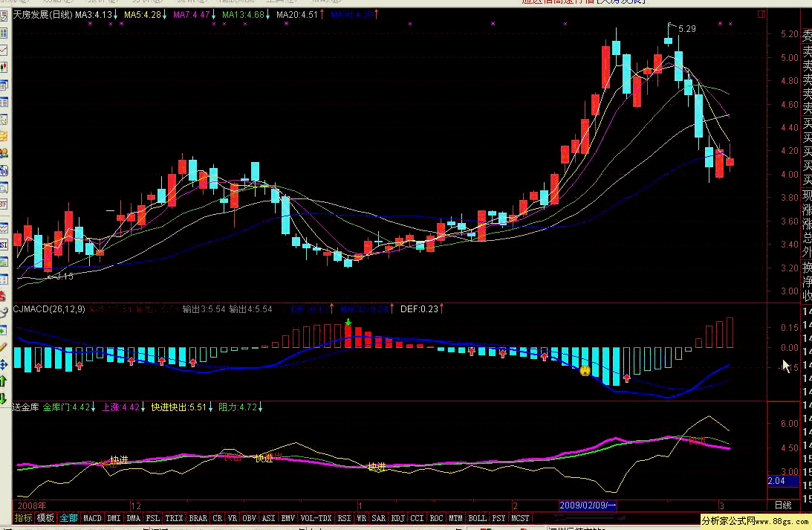Choose the TRIX indicator
812x530 pixels.
point(174,517)
